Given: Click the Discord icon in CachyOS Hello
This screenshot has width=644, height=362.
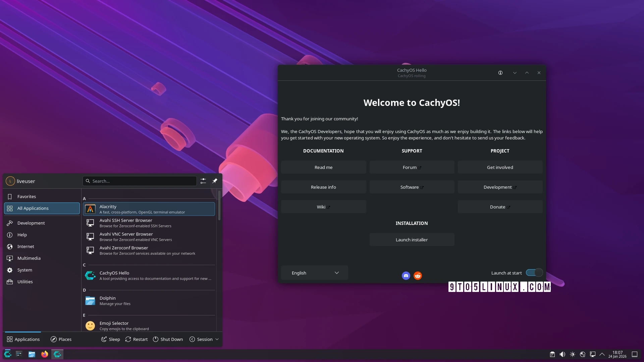Looking at the screenshot, I should coord(406,276).
